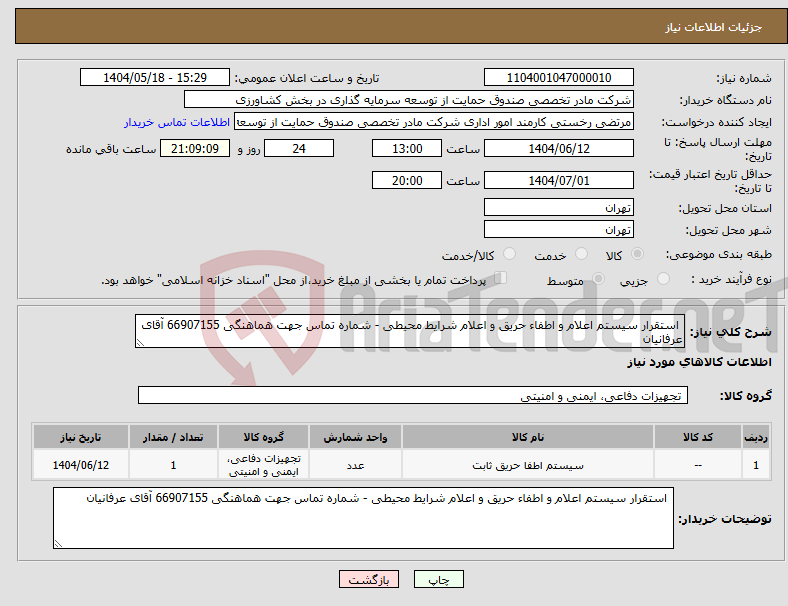Click the validity time field 20:00
Image resolution: width=788 pixels, height=606 pixels.
pyautogui.click(x=407, y=180)
